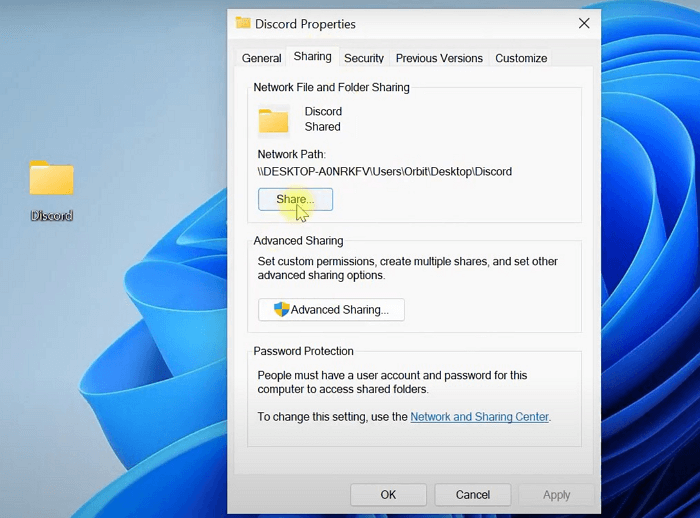The image size is (700, 518).
Task: Click Cancel to discard changes
Action: 472,495
